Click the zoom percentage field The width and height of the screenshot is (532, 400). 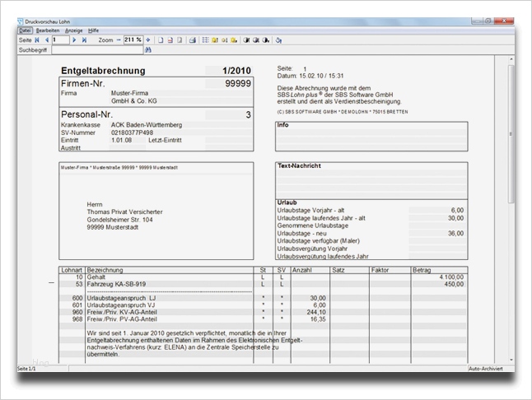click(x=133, y=40)
